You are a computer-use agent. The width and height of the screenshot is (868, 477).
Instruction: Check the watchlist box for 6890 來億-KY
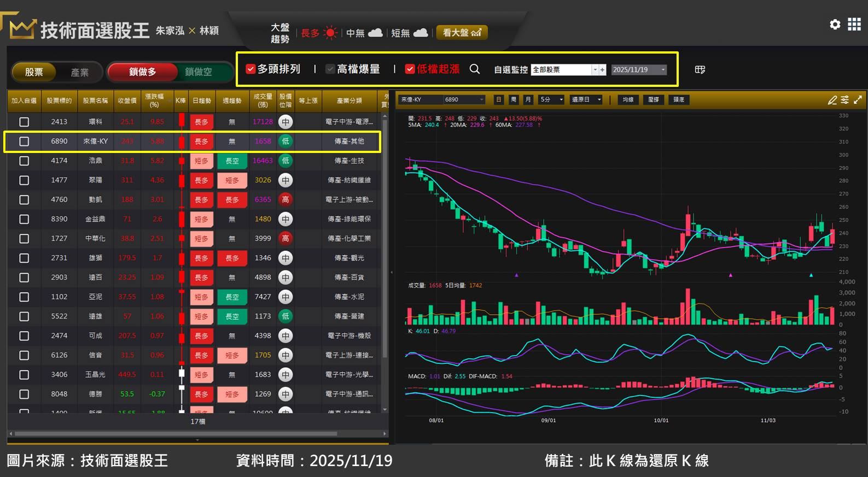pos(24,142)
